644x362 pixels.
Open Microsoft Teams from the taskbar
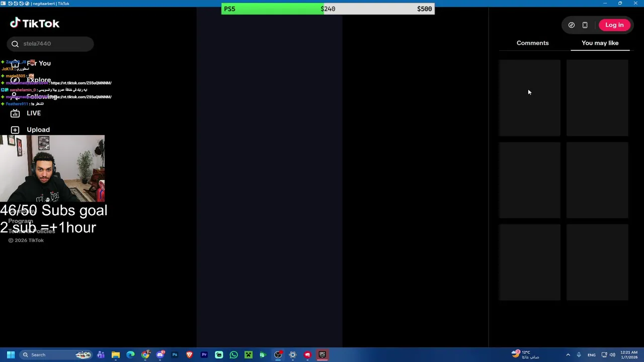pos(101,355)
